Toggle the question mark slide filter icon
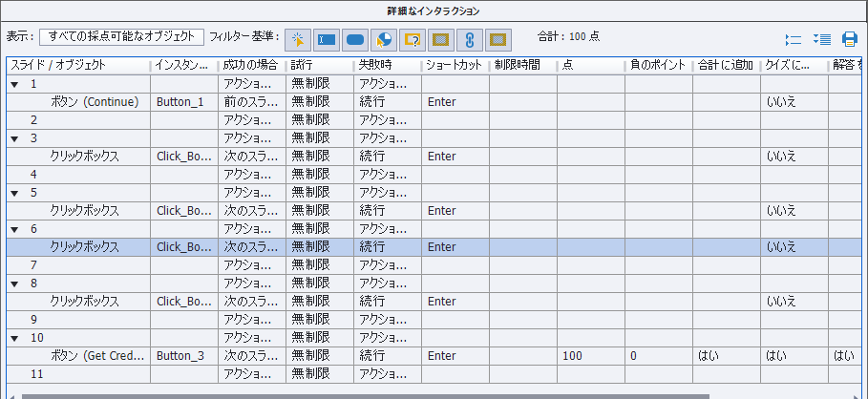This screenshot has height=399, width=868. coord(413,39)
